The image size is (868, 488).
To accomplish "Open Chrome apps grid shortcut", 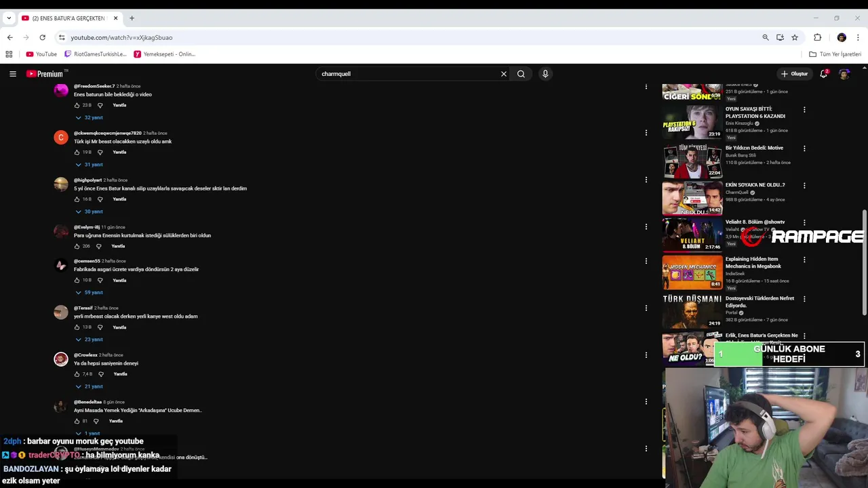I will point(9,54).
